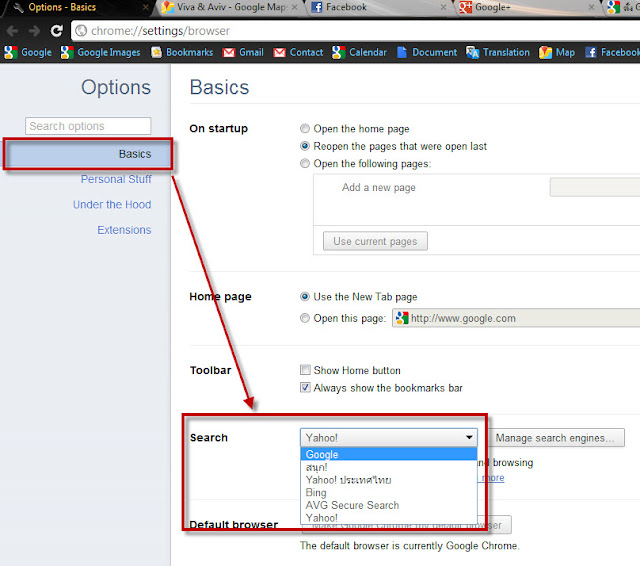640x566 pixels.
Task: Reload the page with the refresh icon
Action: 56,31
